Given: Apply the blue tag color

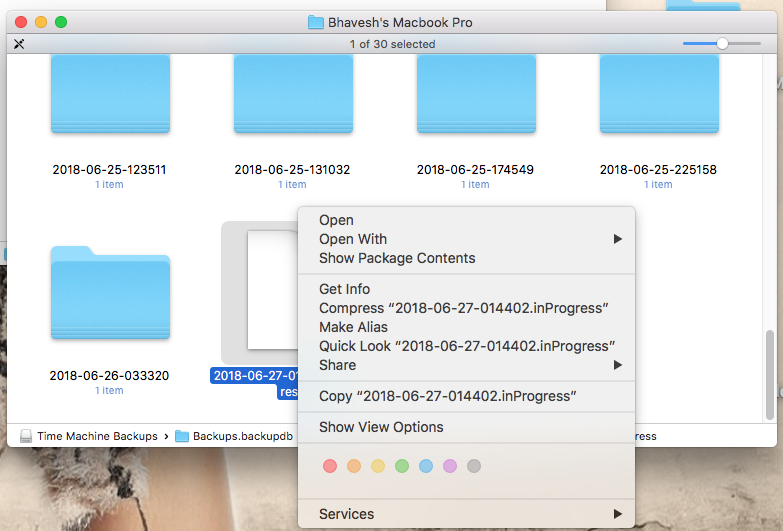Looking at the screenshot, I should click(x=426, y=466).
